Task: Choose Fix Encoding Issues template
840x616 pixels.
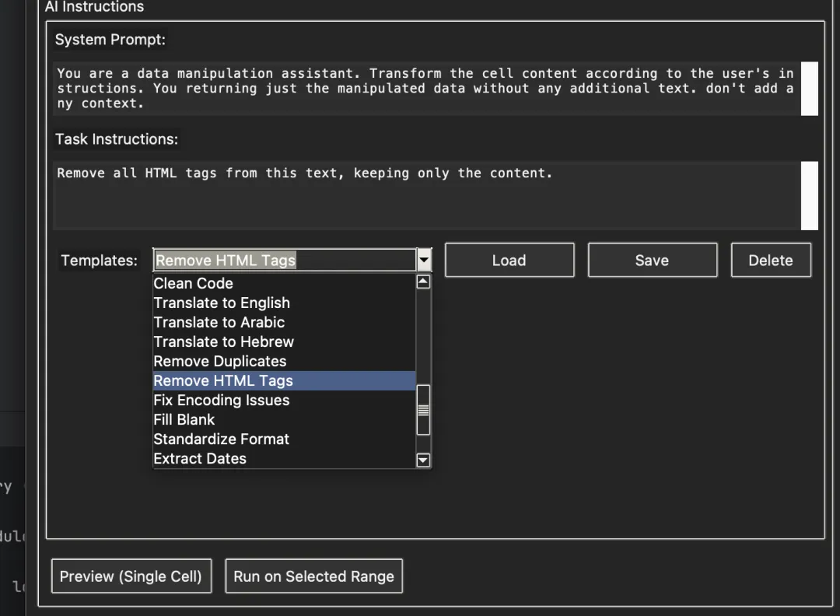Action: pos(222,400)
